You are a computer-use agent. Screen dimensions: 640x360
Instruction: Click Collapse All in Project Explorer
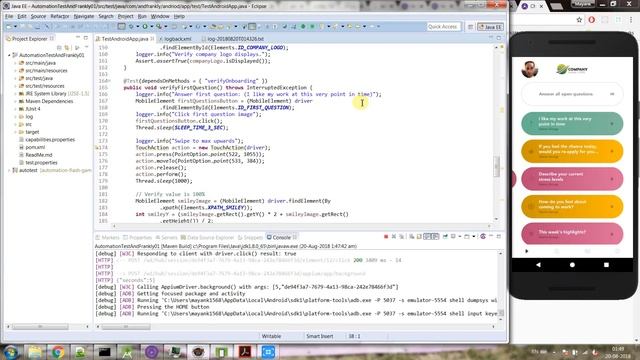tap(59, 48)
